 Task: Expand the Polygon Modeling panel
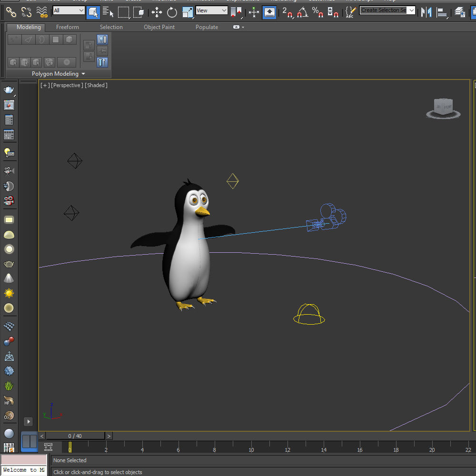click(x=58, y=74)
